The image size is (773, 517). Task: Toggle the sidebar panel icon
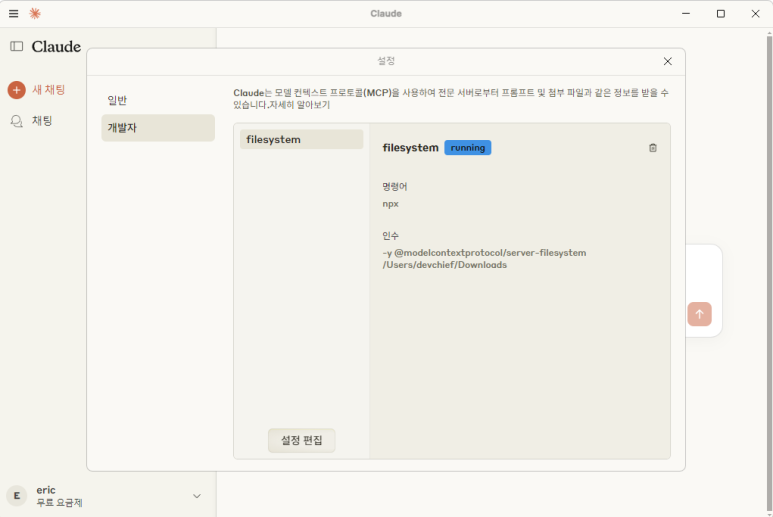[x=16, y=46]
